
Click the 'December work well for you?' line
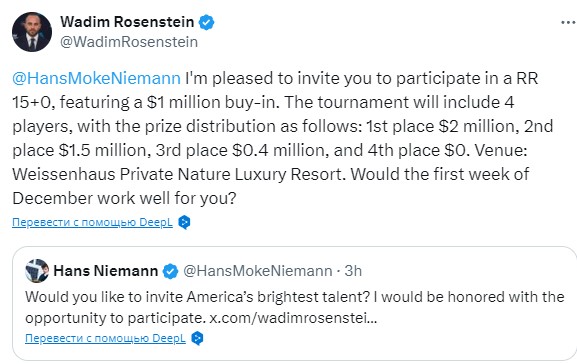pyautogui.click(x=124, y=198)
